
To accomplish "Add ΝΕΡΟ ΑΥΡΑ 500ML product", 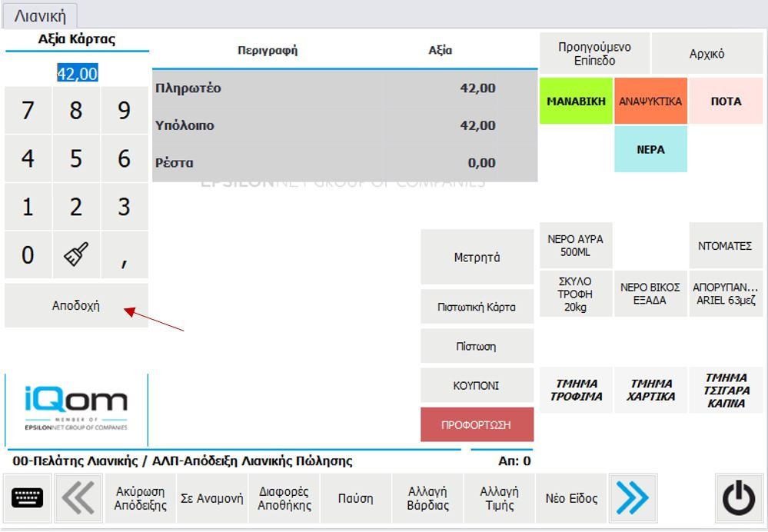I will click(575, 246).
